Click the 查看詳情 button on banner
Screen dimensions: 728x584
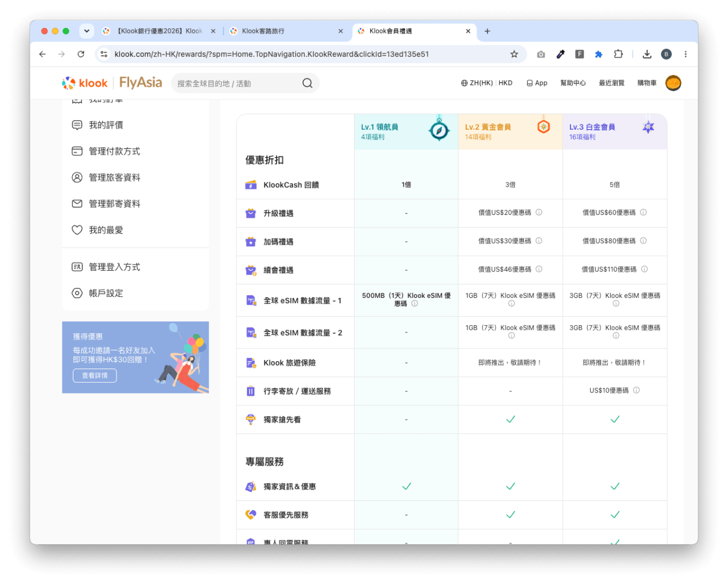(x=95, y=375)
